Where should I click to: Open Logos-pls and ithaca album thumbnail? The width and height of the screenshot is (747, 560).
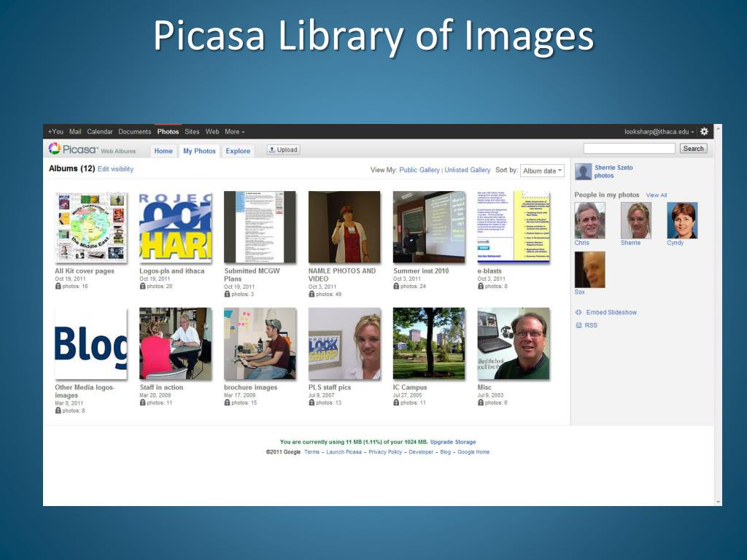tap(175, 227)
